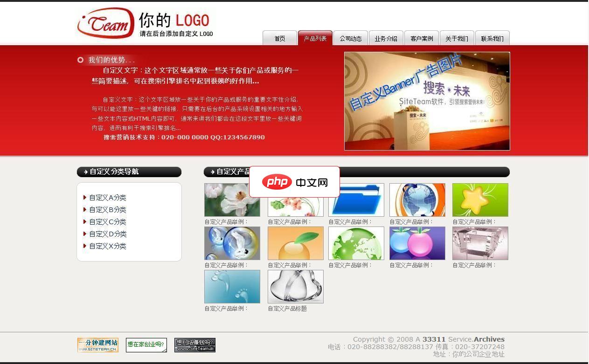Image resolution: width=589 pixels, height=364 pixels.
Task: Click the 自定义Banner 广告图片 banner
Action: [427, 101]
